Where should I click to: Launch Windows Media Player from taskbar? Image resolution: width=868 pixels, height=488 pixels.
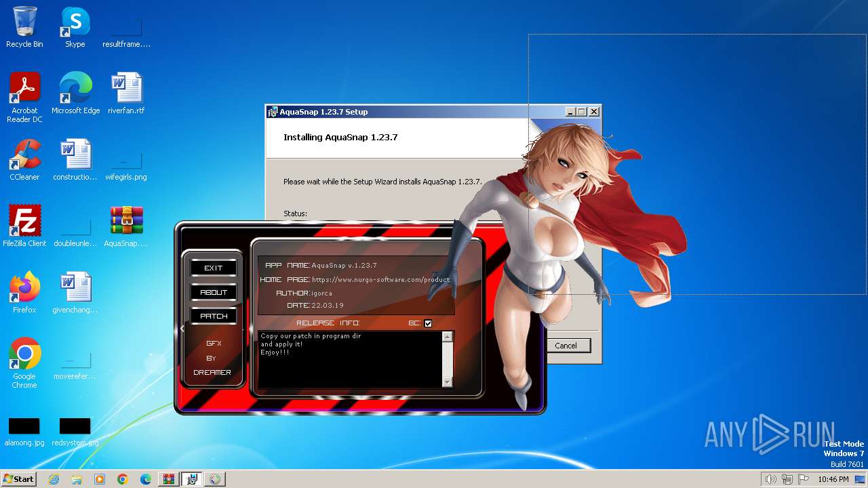point(100,479)
